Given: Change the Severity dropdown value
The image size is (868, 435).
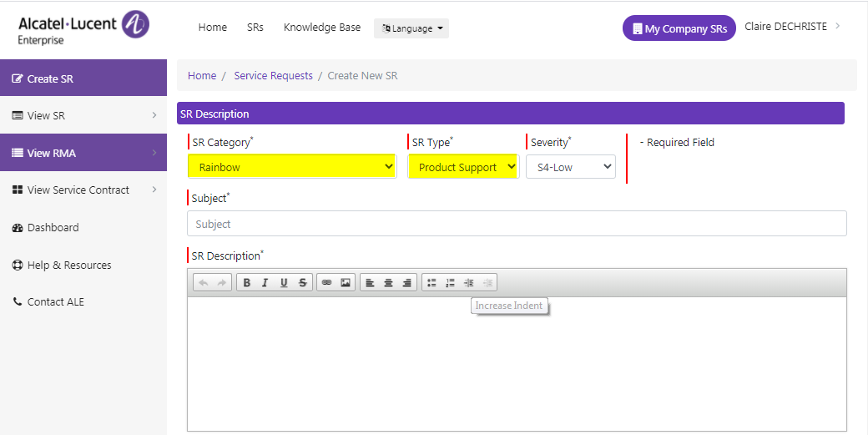Looking at the screenshot, I should (x=570, y=167).
